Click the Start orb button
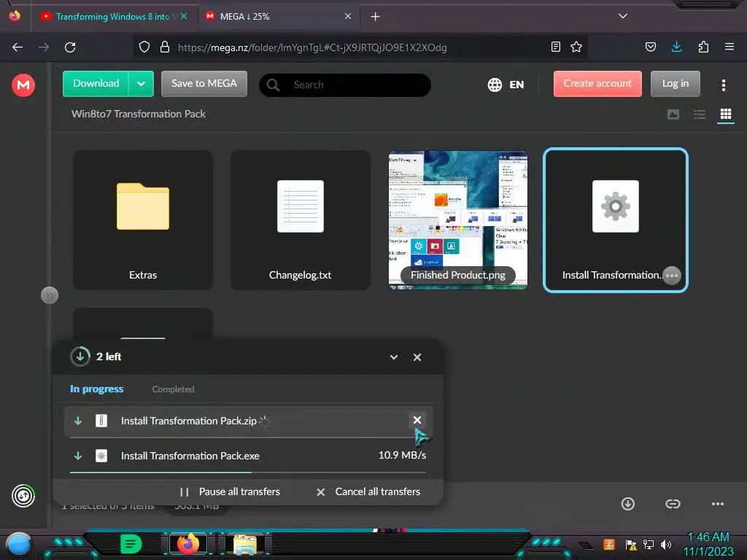This screenshot has height=560, width=747. click(18, 545)
